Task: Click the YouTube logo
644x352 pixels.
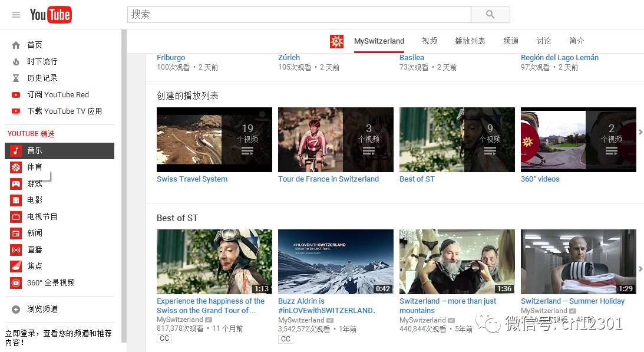Action: tap(51, 15)
